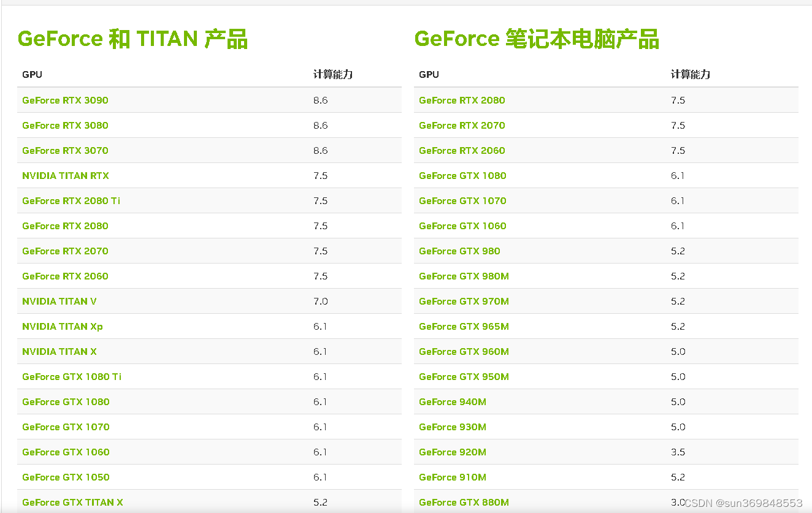Select the 7.5 value in the NVIDIA TITAN RTX row
Screen dimensions: 812x513
320,175
